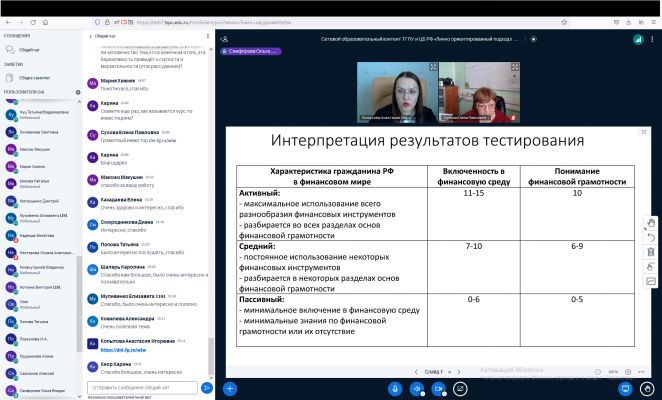Select user Санфирова Ольга at bottom of user list
The width and height of the screenshot is (662, 400).
coord(41,391)
